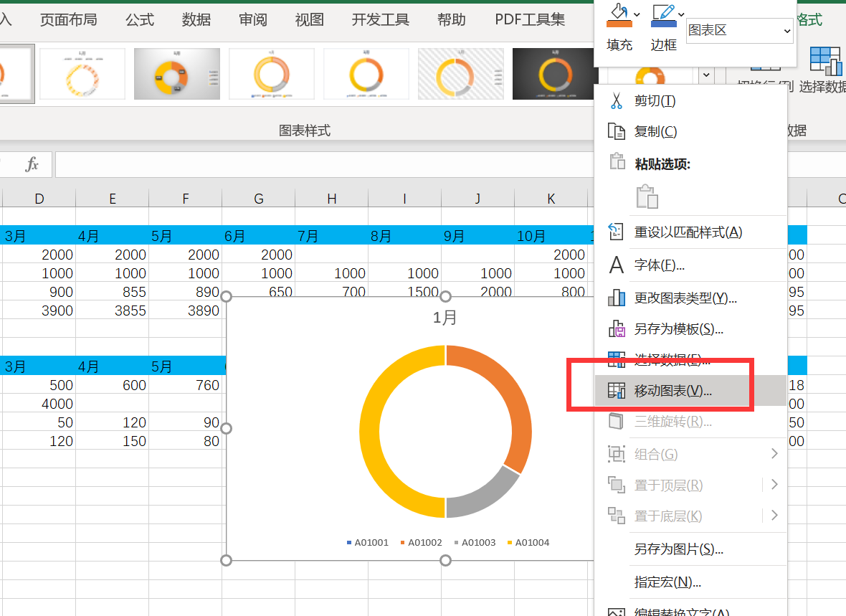Select the thin outline donut style with bottom legend

272,74
